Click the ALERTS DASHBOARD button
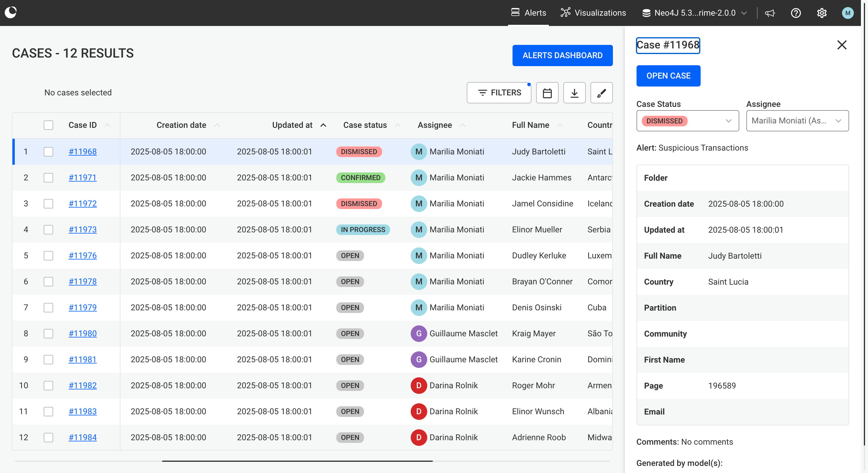The image size is (868, 473). click(x=562, y=55)
